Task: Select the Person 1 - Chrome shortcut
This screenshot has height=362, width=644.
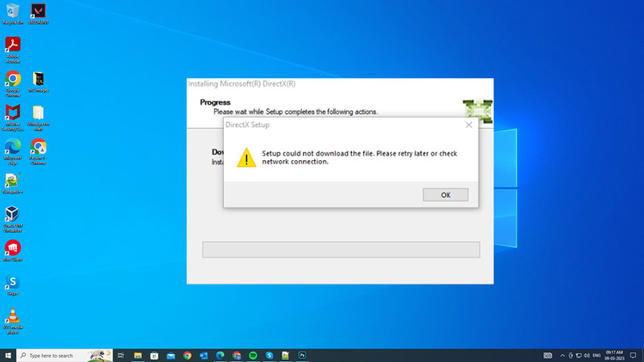Action: point(38,151)
